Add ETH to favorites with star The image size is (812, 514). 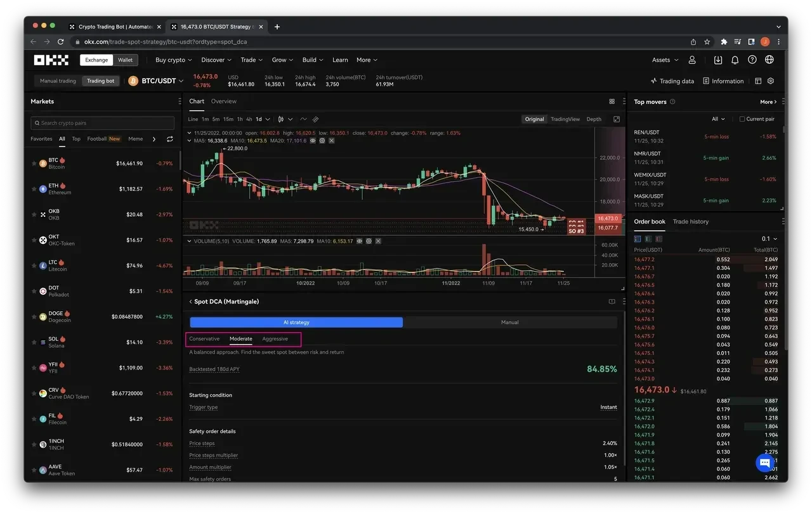(34, 189)
